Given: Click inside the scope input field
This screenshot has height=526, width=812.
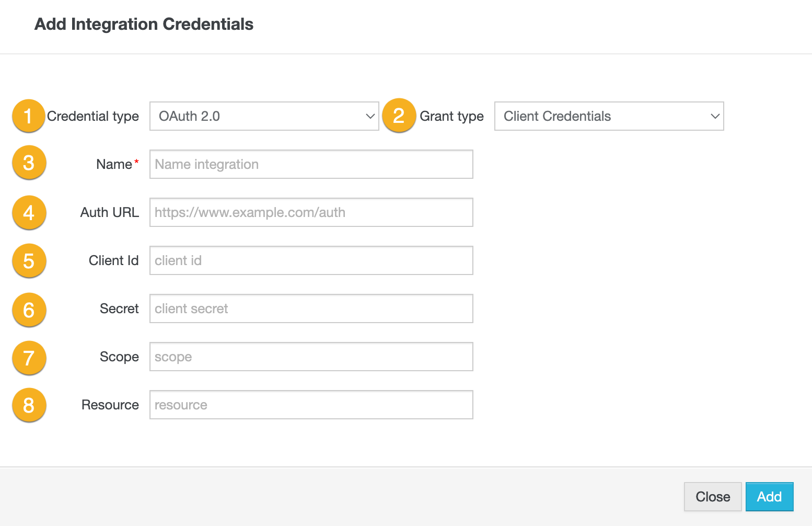Looking at the screenshot, I should click(311, 357).
